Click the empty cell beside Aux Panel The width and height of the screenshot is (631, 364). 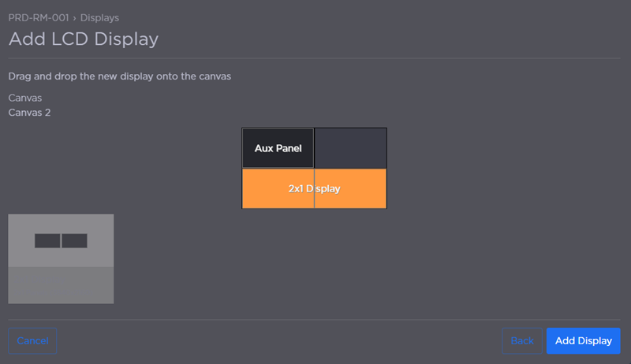click(350, 148)
